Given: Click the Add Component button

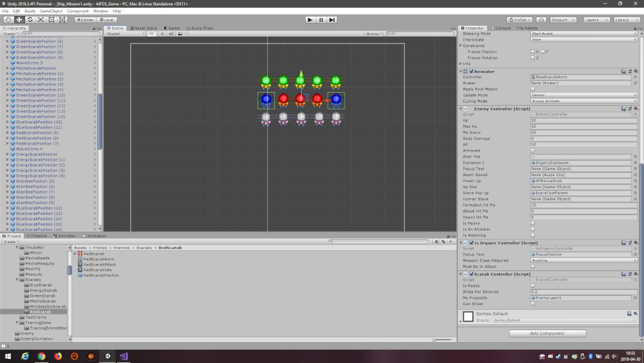Looking at the screenshot, I should [547, 333].
